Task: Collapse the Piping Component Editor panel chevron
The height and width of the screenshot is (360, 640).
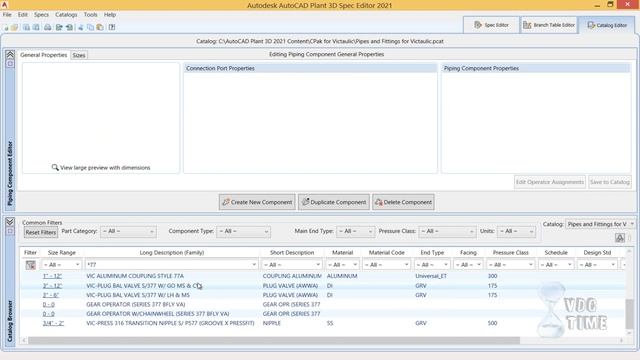Action: [x=10, y=54]
